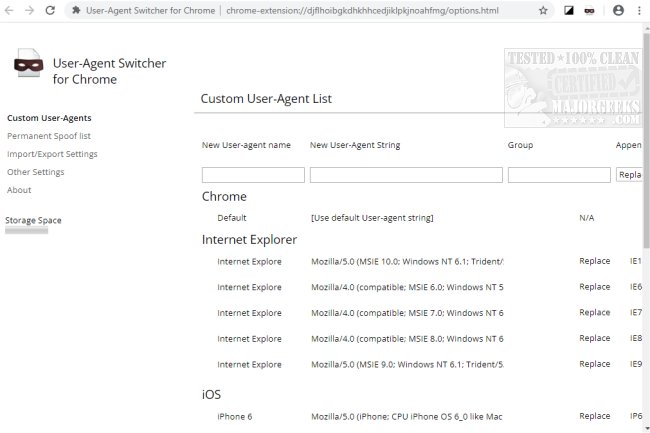
Task: Click the black-and-white extension icon in toolbar
Action: pos(569,10)
